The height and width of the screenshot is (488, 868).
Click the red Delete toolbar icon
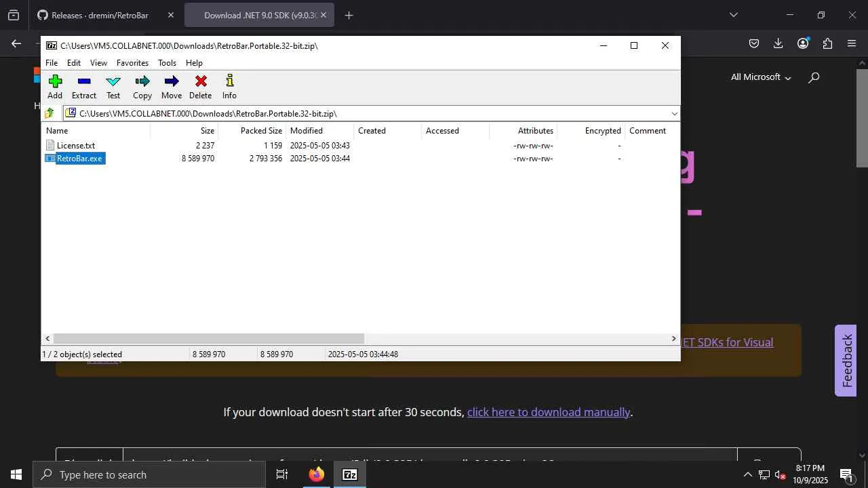click(201, 81)
